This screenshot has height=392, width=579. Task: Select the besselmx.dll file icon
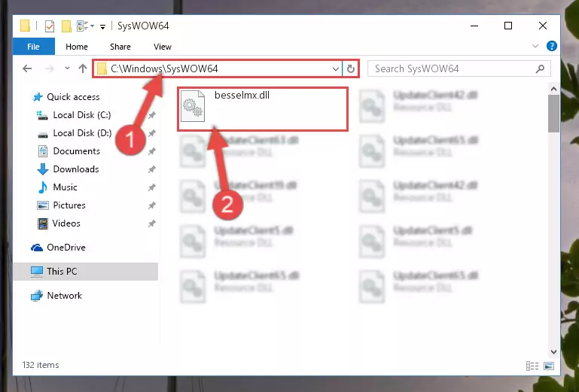pyautogui.click(x=193, y=106)
